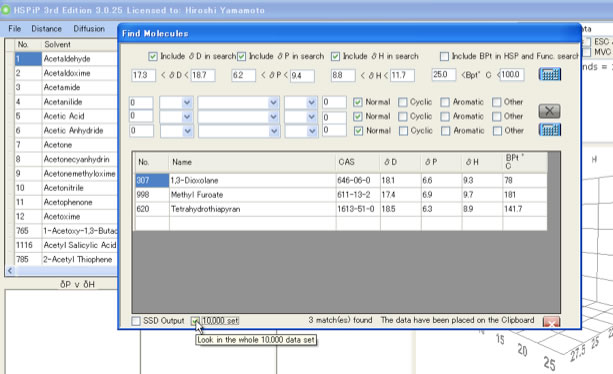Screen dimensions: 613x374
Task: Click the Bpt minimum field showing 25.0
Action: pos(444,75)
